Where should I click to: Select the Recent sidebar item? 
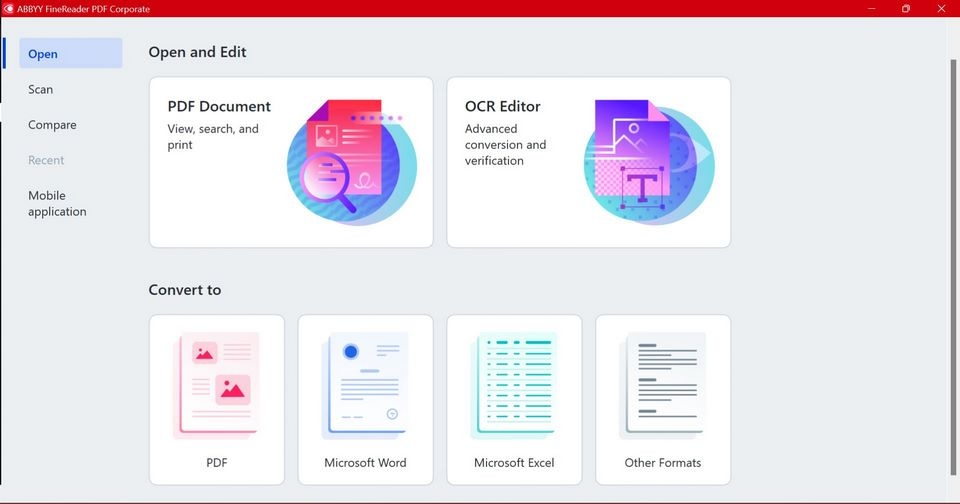click(x=46, y=160)
